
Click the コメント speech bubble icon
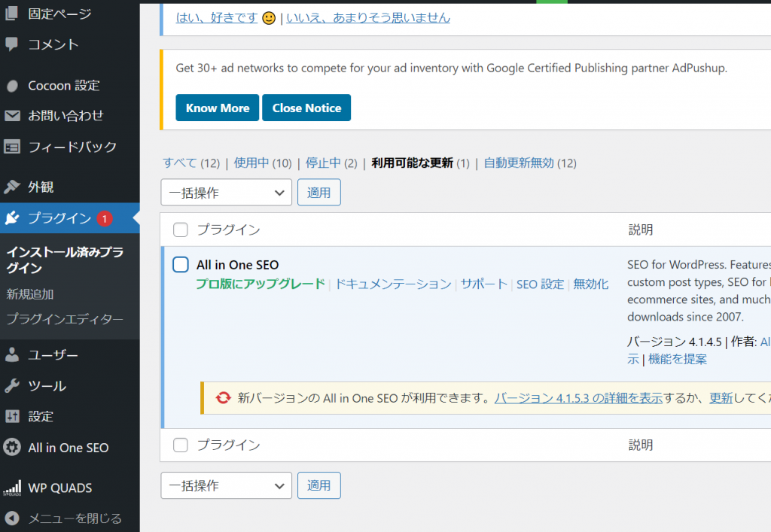pos(12,44)
